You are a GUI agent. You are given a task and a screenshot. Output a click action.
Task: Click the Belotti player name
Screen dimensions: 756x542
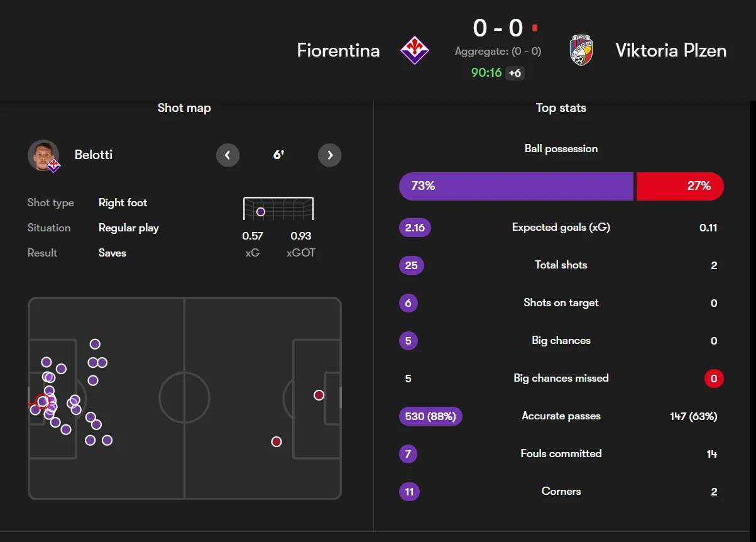(x=94, y=155)
